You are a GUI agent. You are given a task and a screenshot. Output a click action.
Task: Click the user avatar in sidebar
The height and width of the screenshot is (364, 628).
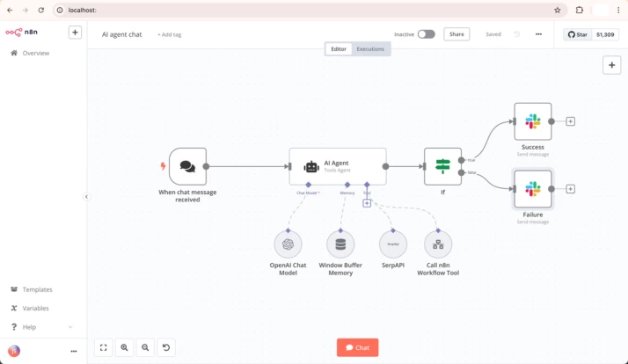pos(14,351)
